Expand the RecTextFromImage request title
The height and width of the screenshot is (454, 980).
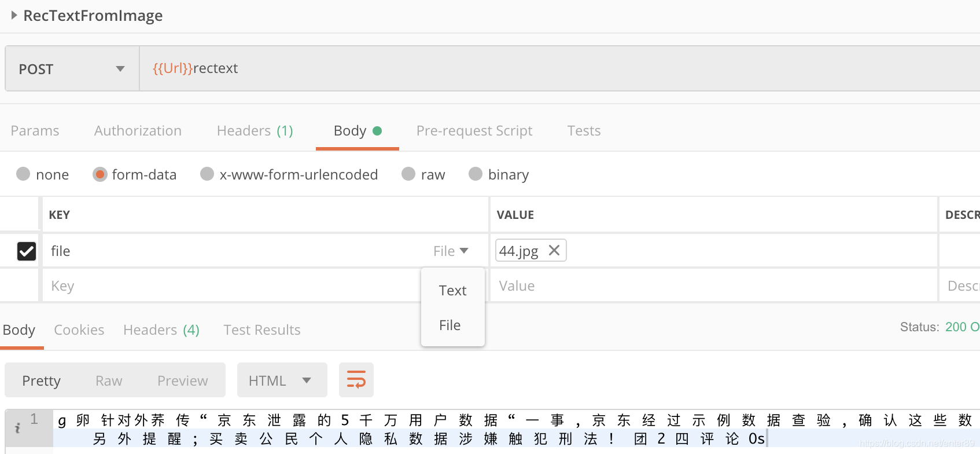pyautogui.click(x=14, y=15)
